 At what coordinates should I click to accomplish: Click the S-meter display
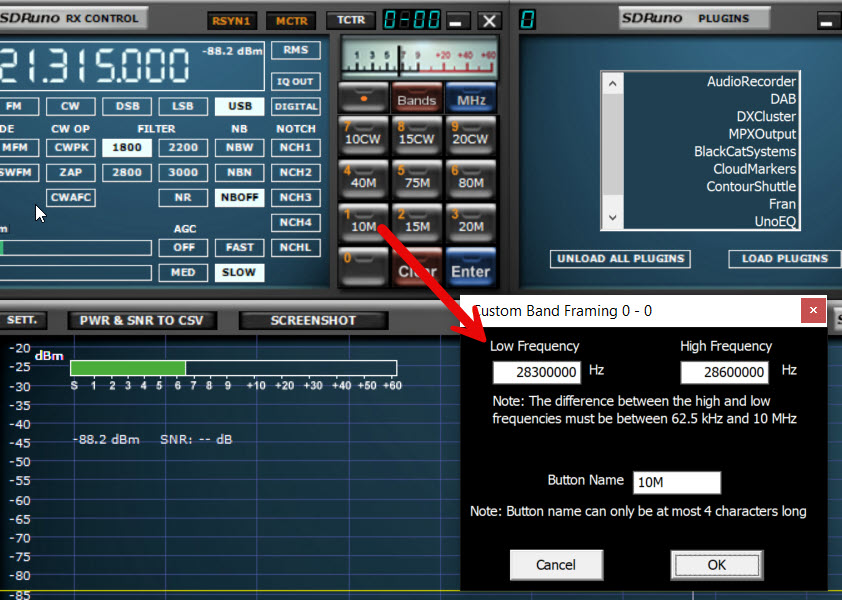pos(419,57)
